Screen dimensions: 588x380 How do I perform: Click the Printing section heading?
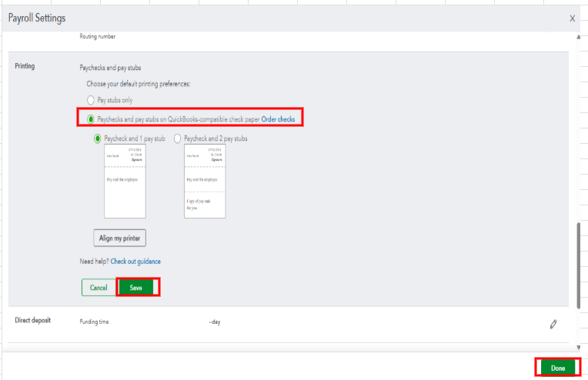25,66
